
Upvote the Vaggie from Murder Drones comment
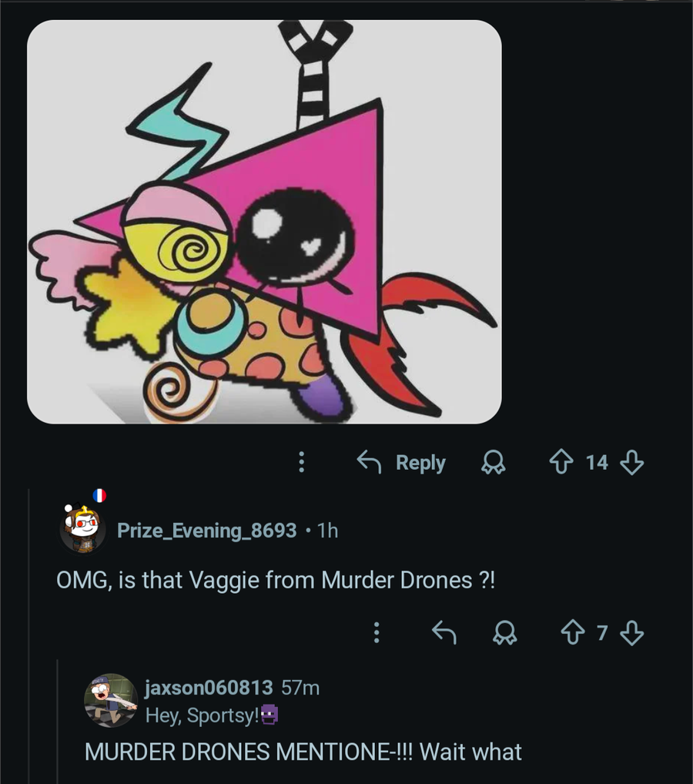(x=571, y=633)
